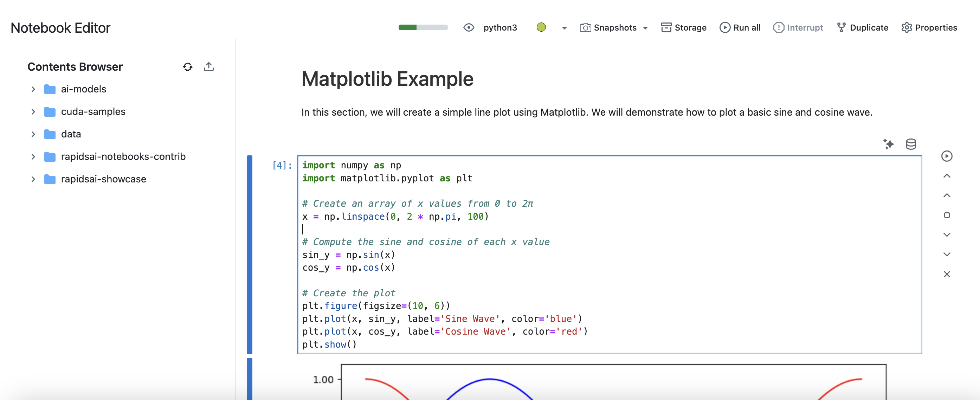The height and width of the screenshot is (400, 980).
Task: Click the green kernel status indicator
Action: pyautogui.click(x=541, y=27)
